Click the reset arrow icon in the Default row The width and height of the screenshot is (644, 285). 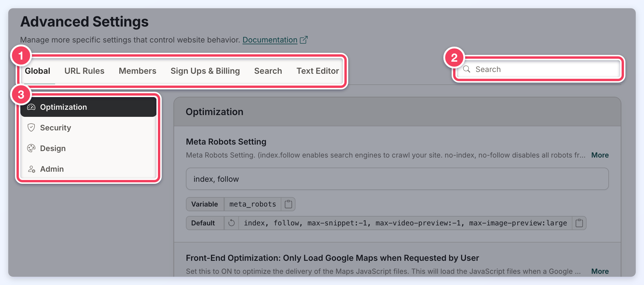[232, 223]
